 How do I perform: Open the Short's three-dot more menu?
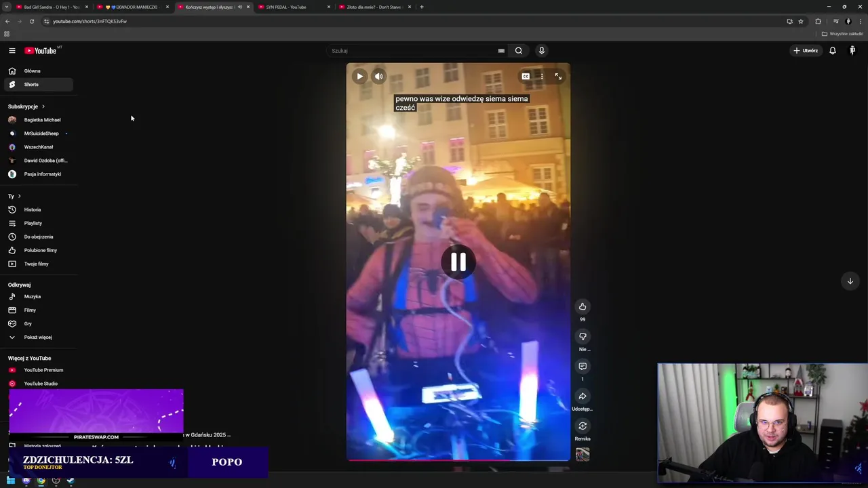(x=542, y=77)
